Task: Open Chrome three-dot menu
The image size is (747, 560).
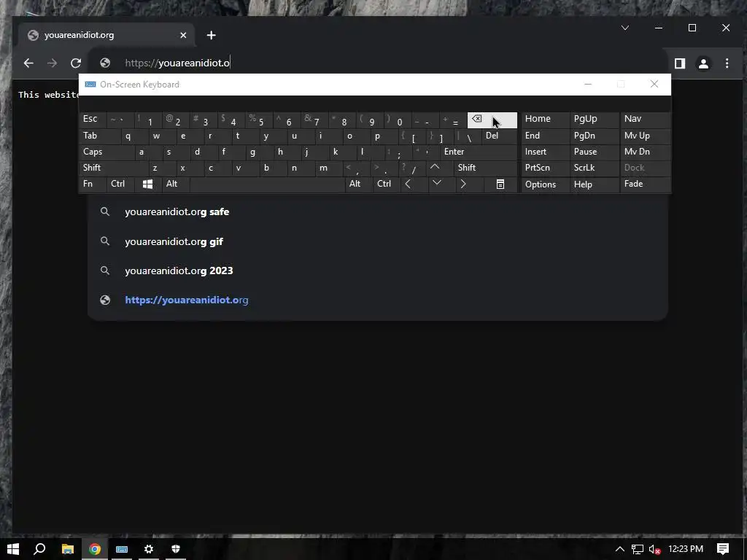Action: point(727,63)
